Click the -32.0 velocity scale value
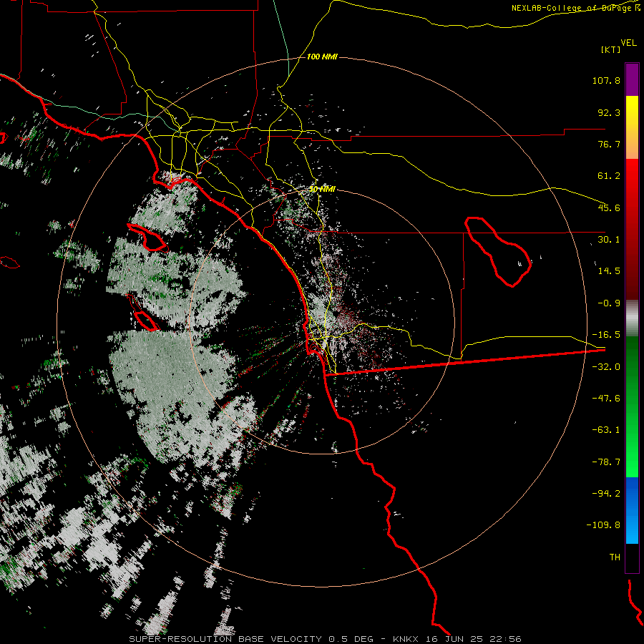This screenshot has width=644, height=644. [606, 367]
